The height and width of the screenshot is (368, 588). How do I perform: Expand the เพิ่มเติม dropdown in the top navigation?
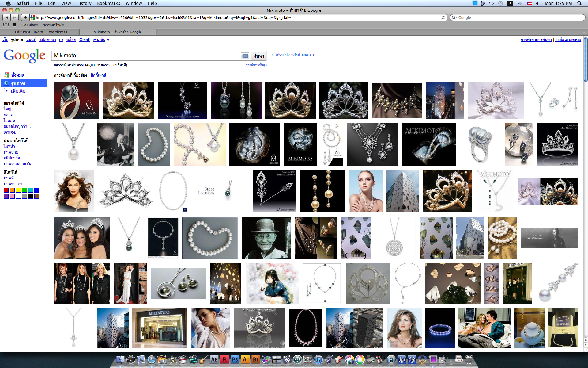click(x=101, y=40)
